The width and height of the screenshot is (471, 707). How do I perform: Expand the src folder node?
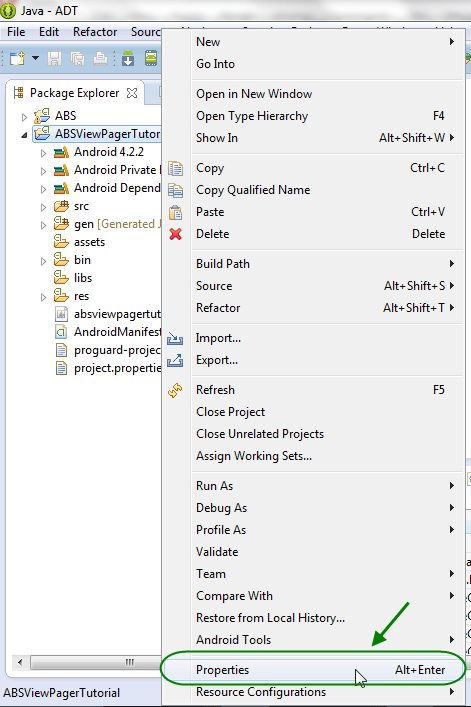tap(43, 207)
